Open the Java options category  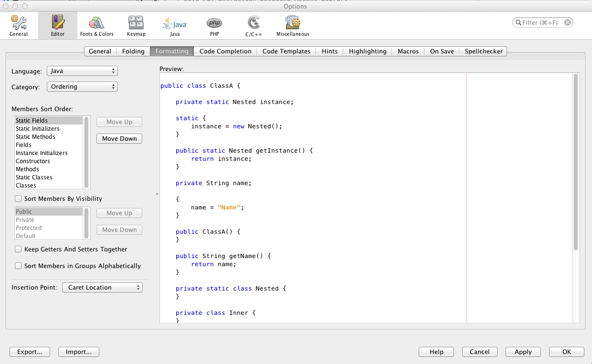click(x=175, y=25)
